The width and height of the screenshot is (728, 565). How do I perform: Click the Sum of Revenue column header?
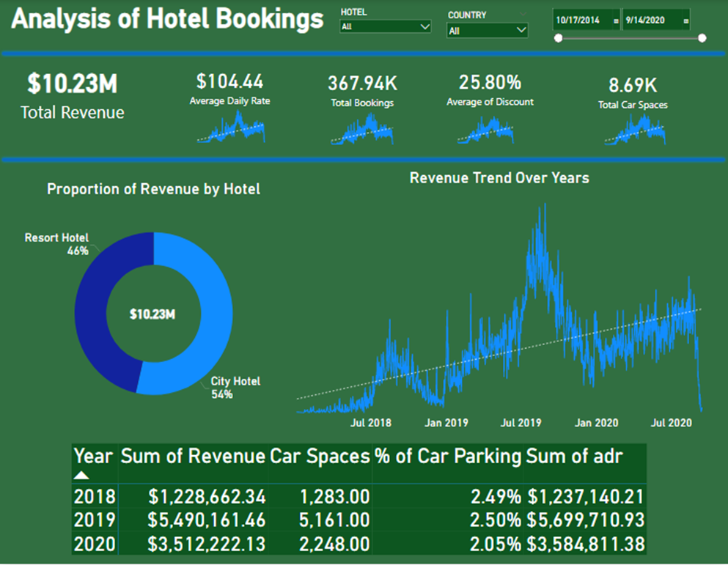pyautogui.click(x=193, y=456)
